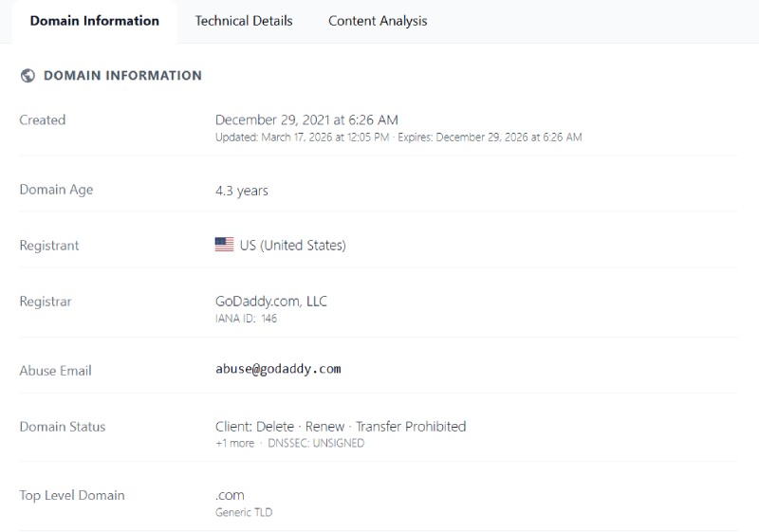Click the Transfer Prohibited status text

411,426
